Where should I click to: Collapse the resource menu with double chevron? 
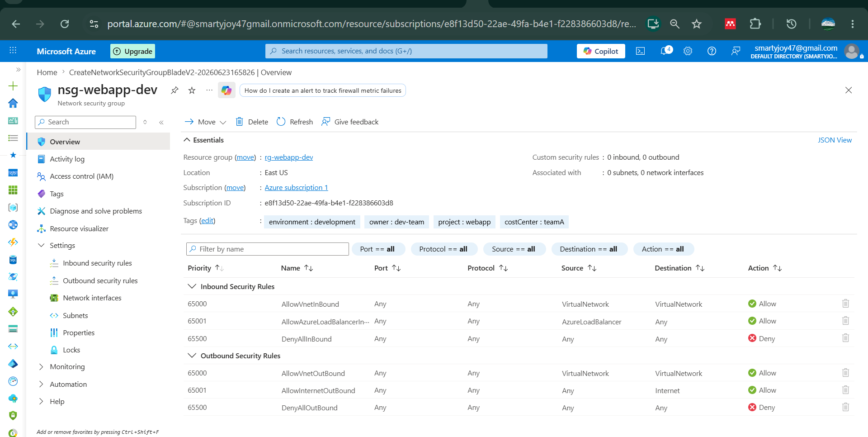pyautogui.click(x=161, y=122)
